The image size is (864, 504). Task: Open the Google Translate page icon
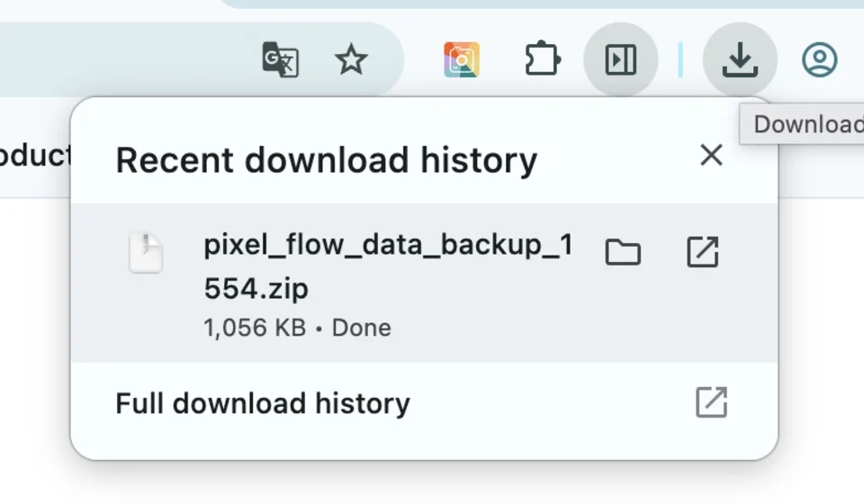point(280,59)
